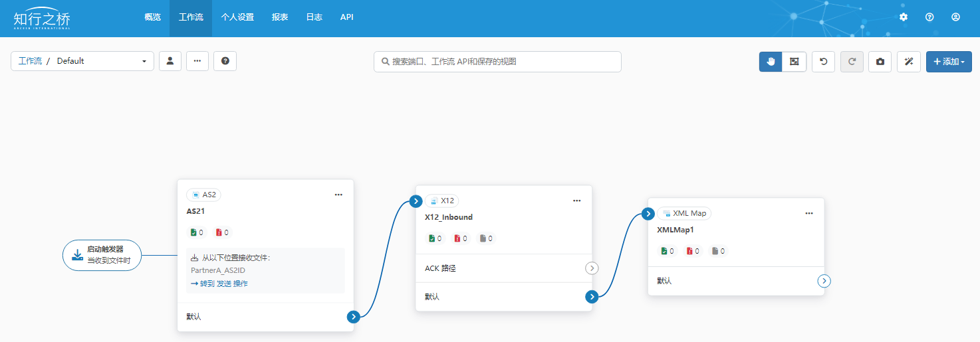Click X12_Inbound red error count icon
This screenshot has width=980, height=342.
coord(457,238)
